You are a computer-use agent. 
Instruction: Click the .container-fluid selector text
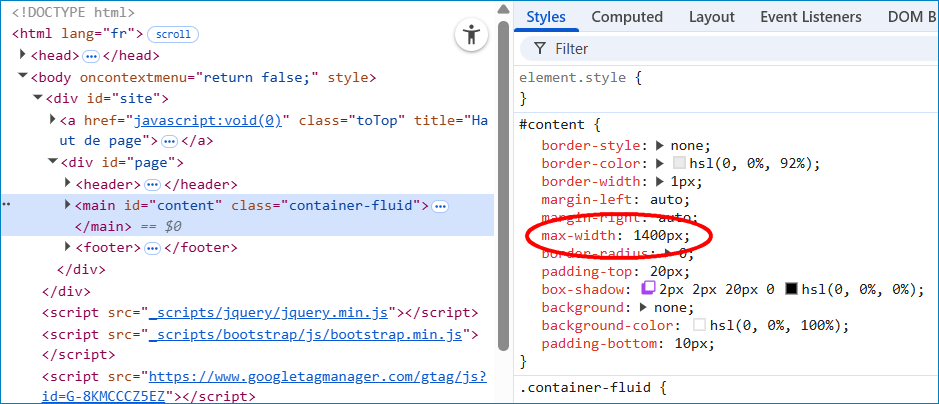586,388
